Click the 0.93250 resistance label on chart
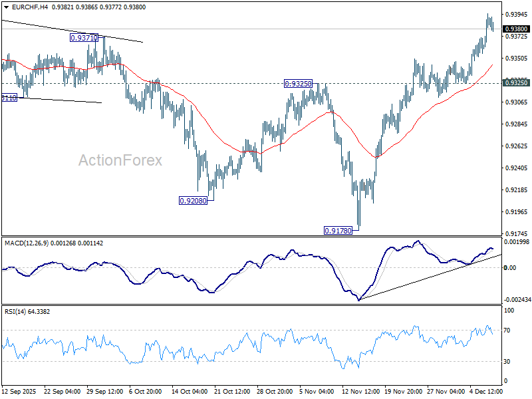The width and height of the screenshot is (532, 399). click(298, 84)
